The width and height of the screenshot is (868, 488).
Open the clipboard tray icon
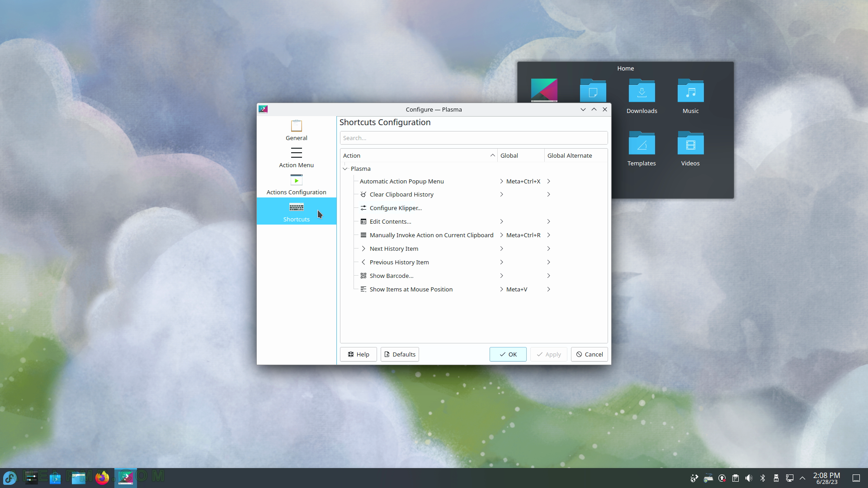[736, 478]
